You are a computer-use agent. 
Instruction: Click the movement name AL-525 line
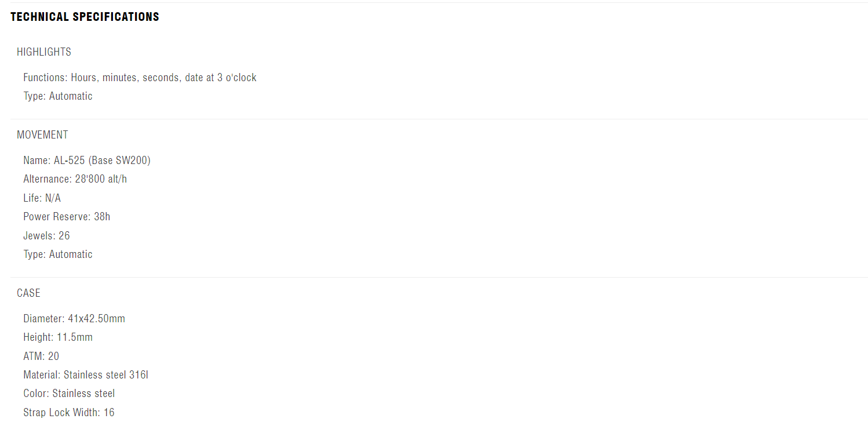pos(87,161)
